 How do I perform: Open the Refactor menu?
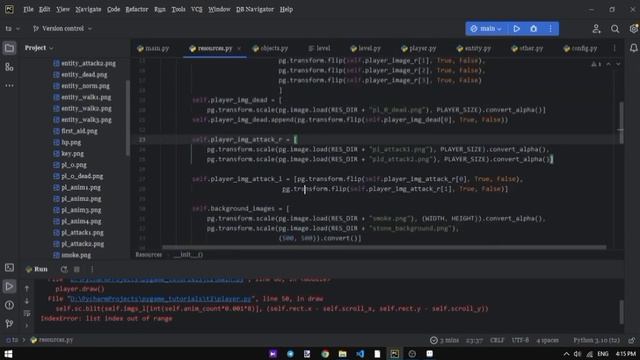[137, 9]
